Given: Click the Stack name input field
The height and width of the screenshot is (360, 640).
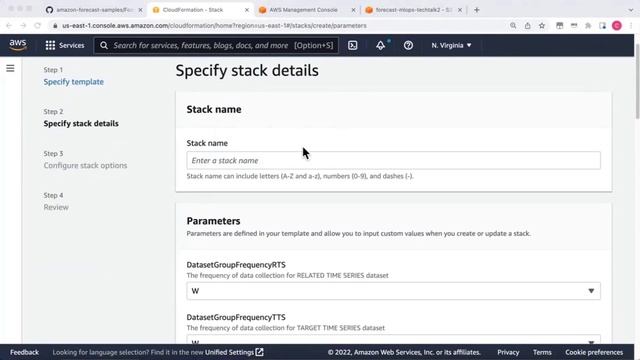Looking at the screenshot, I should [x=393, y=160].
